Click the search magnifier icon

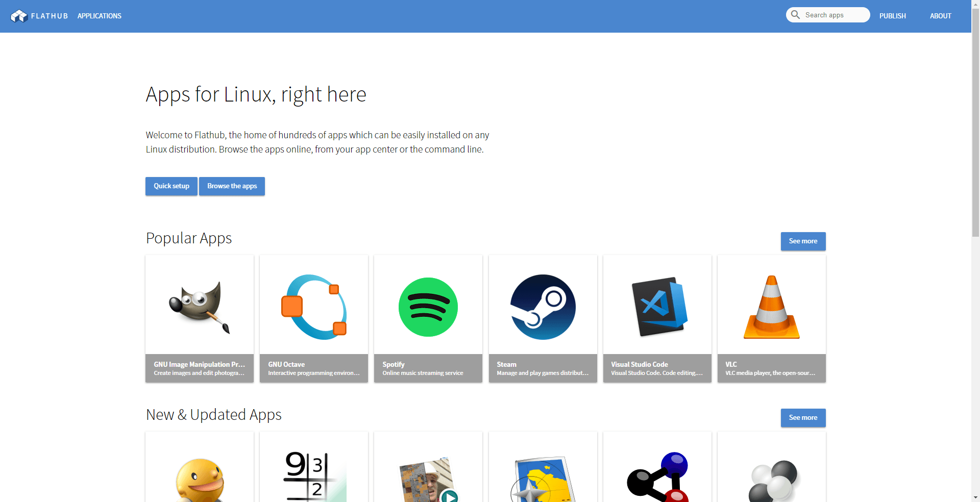(795, 15)
